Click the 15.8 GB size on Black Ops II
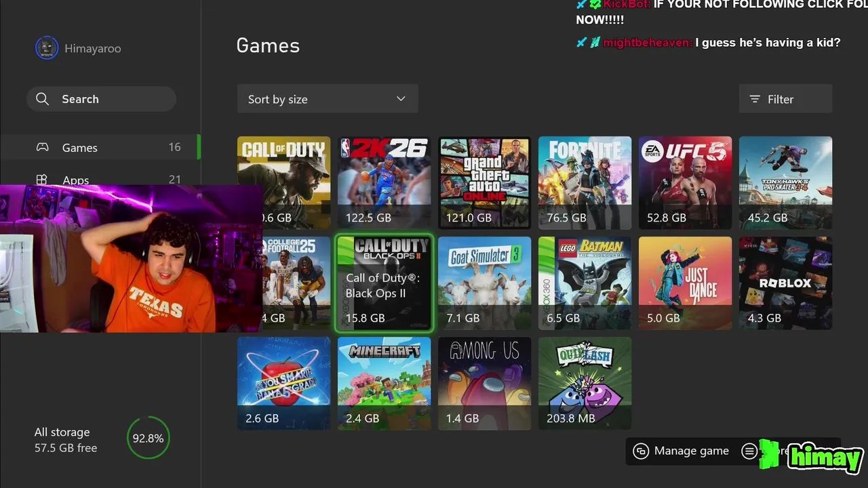Screen dimensions: 868x488 point(365,318)
